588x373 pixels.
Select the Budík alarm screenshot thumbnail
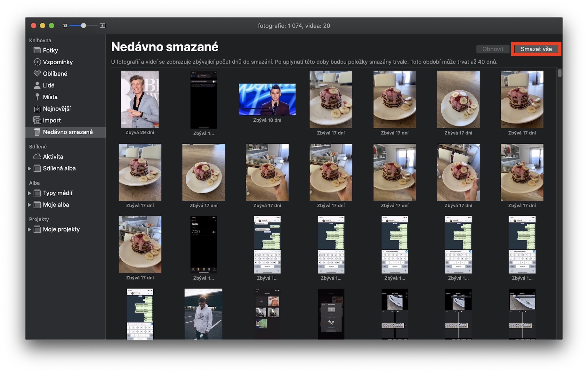[204, 244]
